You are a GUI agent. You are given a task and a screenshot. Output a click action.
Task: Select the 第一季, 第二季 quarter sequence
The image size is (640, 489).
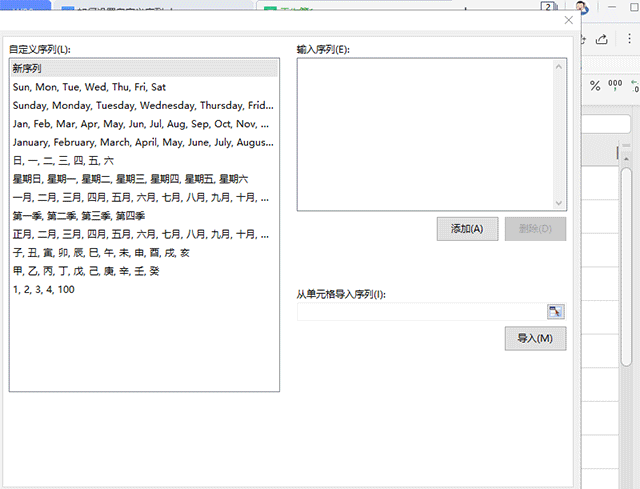click(79, 216)
